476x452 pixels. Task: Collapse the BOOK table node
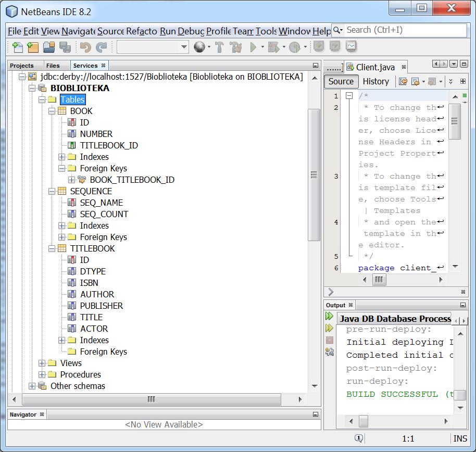(52, 111)
